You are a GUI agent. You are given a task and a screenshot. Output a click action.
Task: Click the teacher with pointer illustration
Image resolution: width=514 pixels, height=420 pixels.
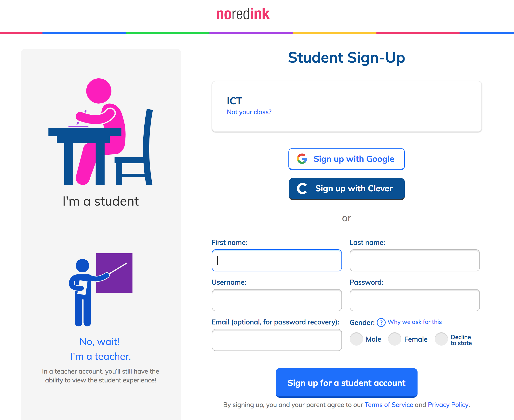pos(101,290)
